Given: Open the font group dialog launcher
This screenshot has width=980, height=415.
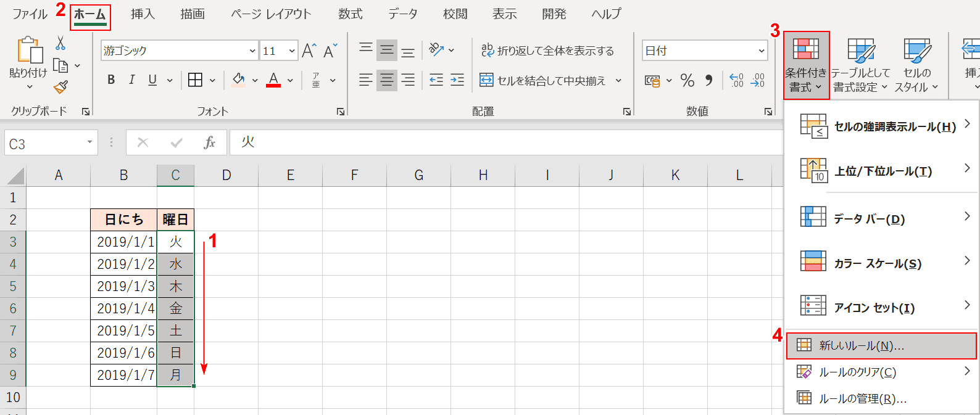Looking at the screenshot, I should 341,112.
